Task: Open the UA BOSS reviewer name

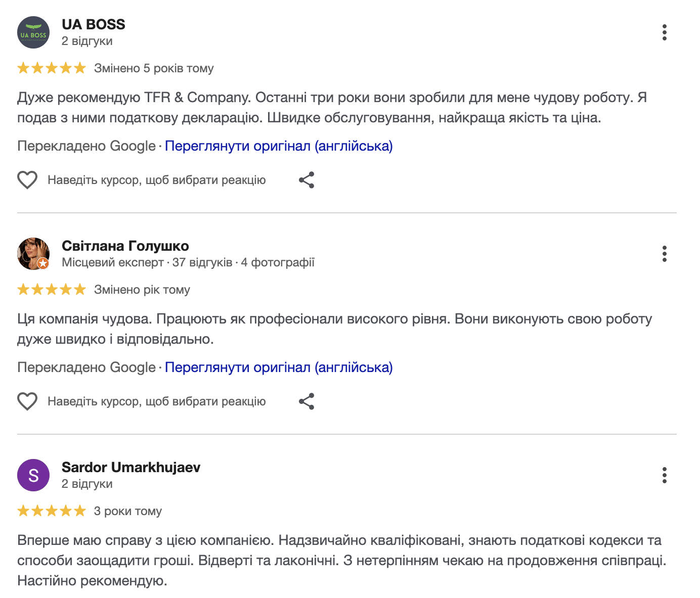Action: pyautogui.click(x=94, y=24)
